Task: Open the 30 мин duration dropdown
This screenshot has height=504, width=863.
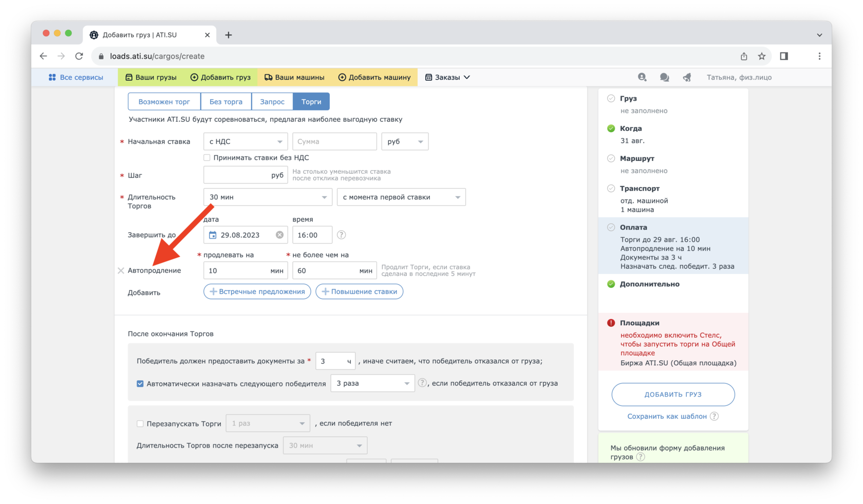Action: point(268,197)
